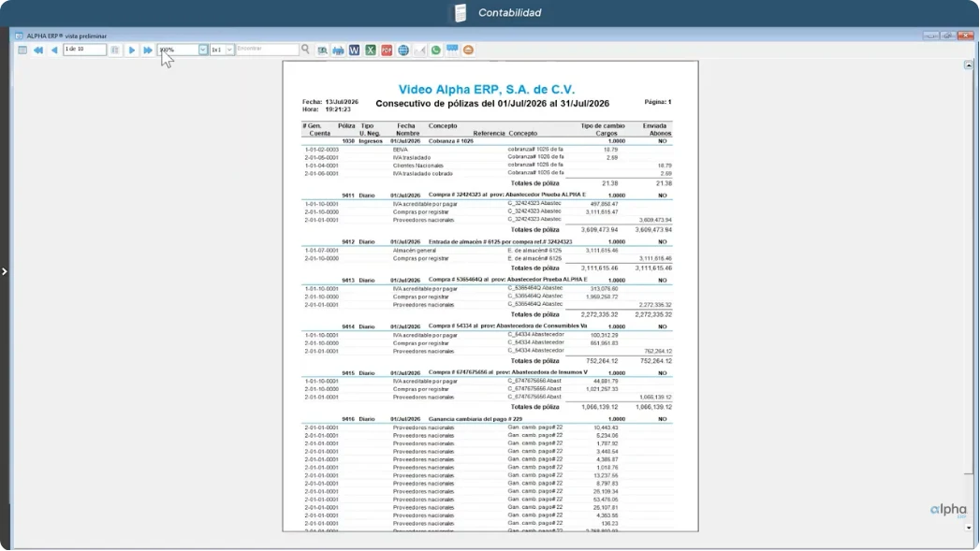Viewport: 980px width, 551px height.
Task: Jump to the last report page
Action: coord(148,50)
